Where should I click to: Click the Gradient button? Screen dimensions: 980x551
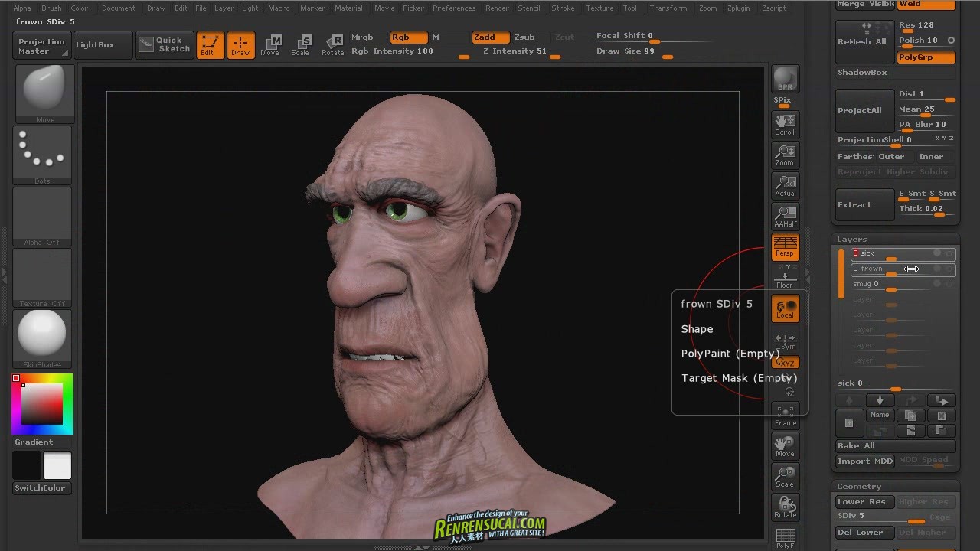34,442
